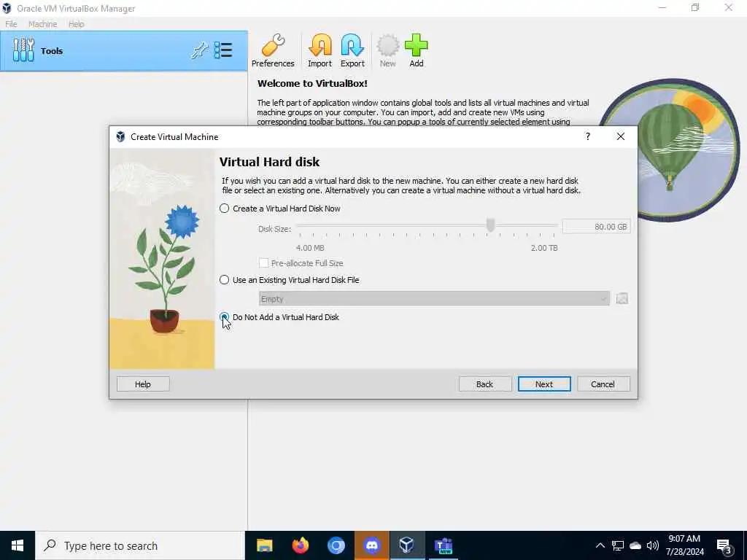Screen dimensions: 747x560
Task: Click the Back button
Action: pyautogui.click(x=485, y=384)
